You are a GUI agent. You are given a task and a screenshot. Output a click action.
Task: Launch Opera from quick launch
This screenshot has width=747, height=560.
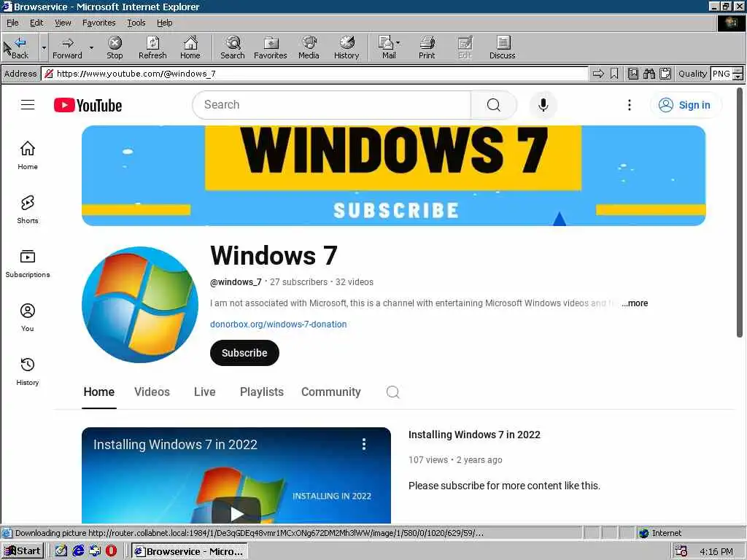point(111,551)
